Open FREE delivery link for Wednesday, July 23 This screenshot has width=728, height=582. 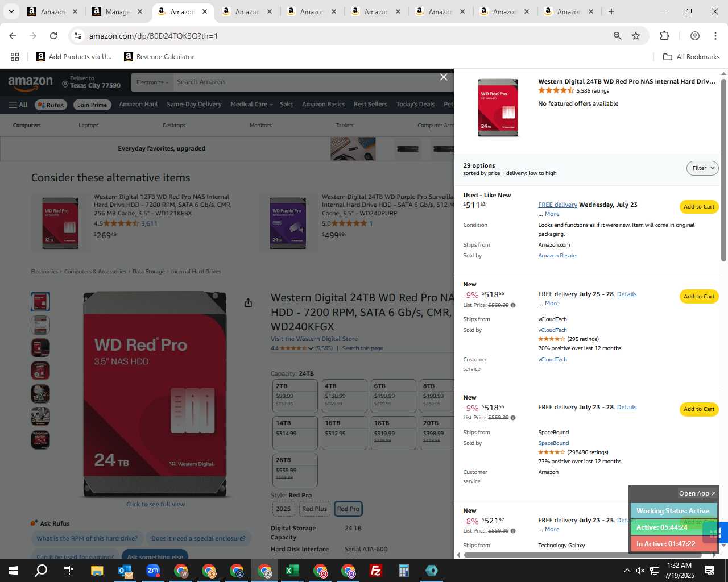click(557, 205)
